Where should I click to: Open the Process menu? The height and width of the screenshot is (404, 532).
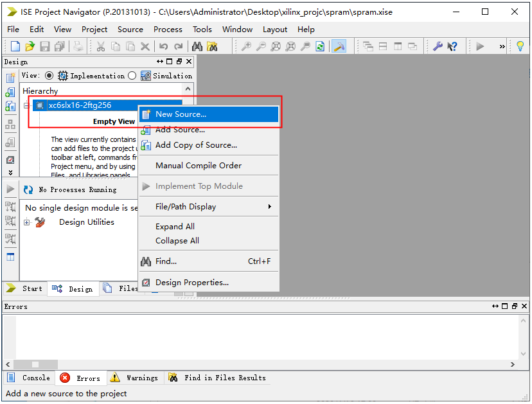click(x=168, y=29)
